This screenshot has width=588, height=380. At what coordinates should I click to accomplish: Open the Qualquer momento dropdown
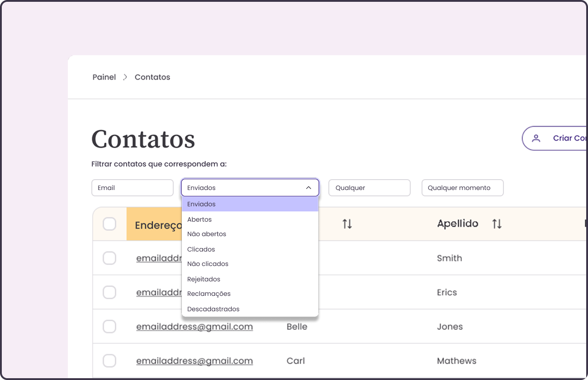[462, 187]
